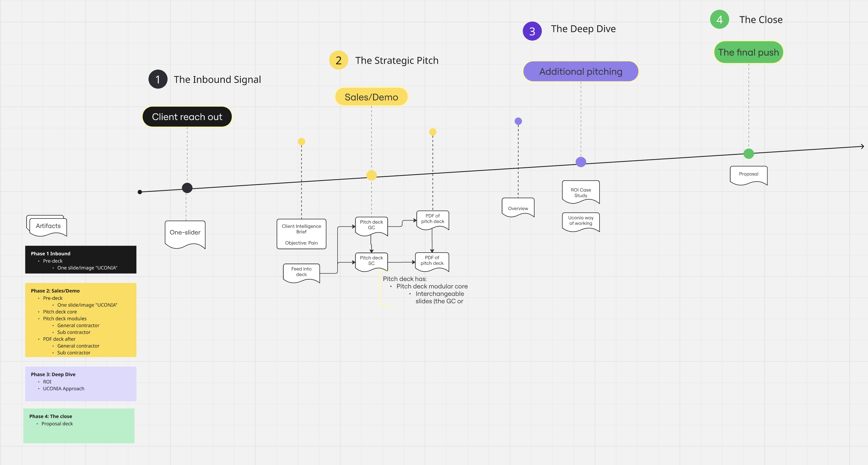868x465 pixels.
Task: Click the Sales/Demo yellow pill
Action: [x=371, y=97]
